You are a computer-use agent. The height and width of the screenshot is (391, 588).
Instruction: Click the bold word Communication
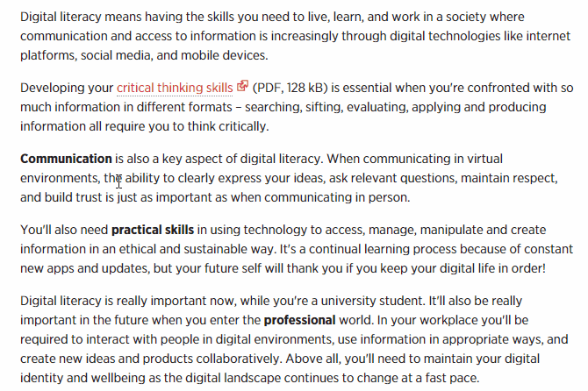pos(66,159)
